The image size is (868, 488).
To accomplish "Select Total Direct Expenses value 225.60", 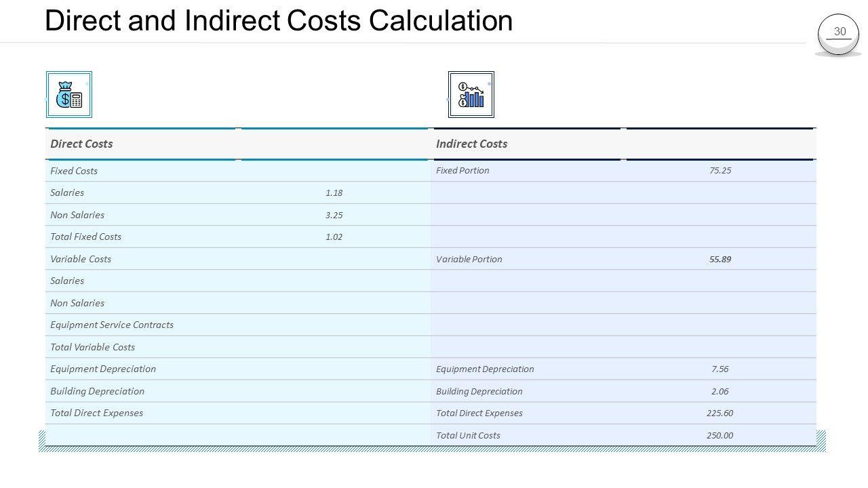I will [720, 413].
